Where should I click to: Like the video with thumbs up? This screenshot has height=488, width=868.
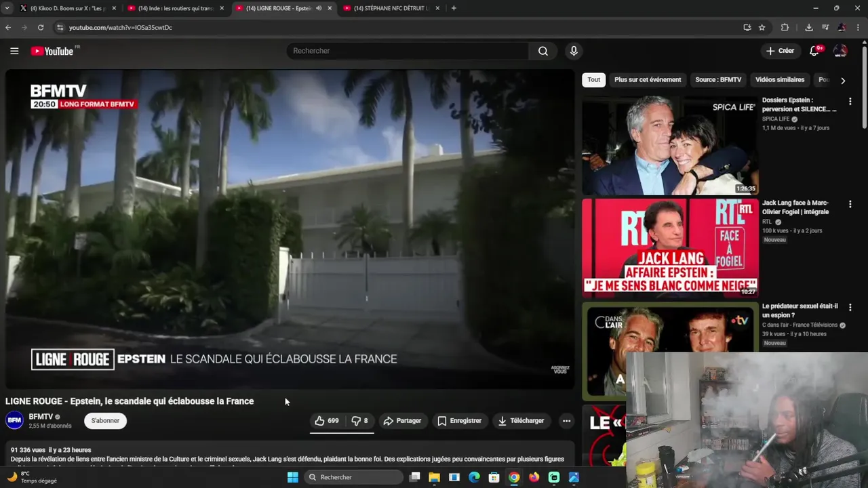pos(326,421)
